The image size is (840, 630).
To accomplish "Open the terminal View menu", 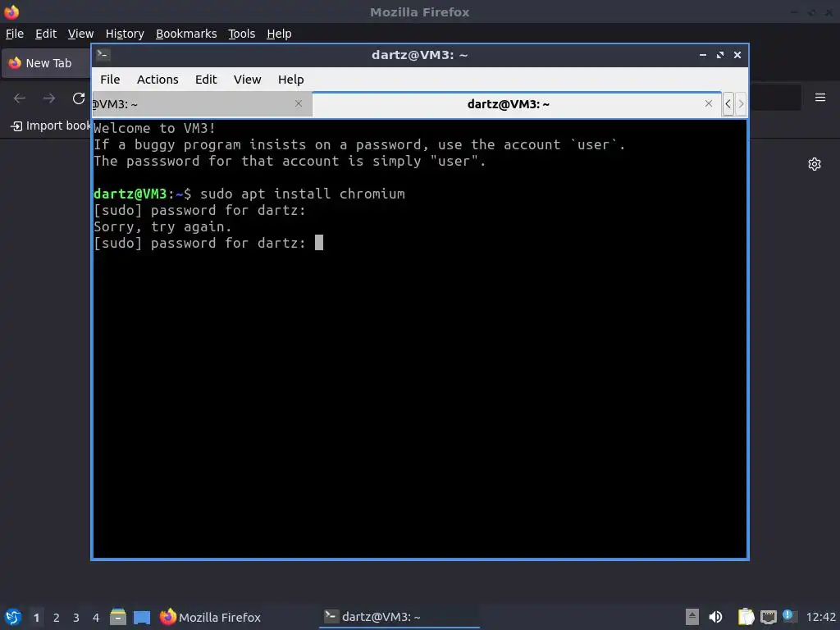I will (x=247, y=80).
